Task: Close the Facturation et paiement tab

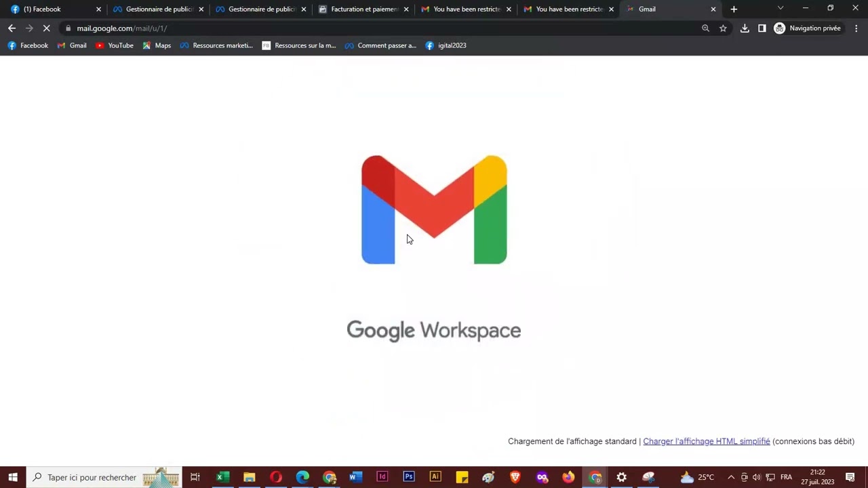Action: click(406, 9)
